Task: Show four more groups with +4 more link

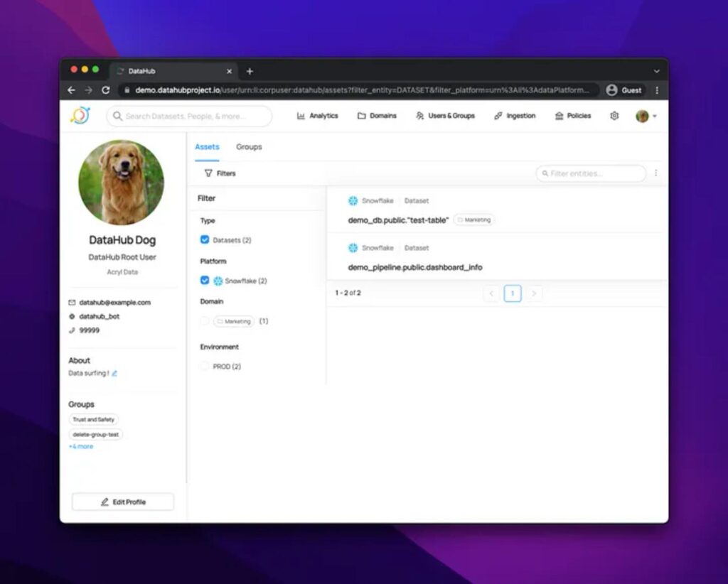Action: pos(80,446)
